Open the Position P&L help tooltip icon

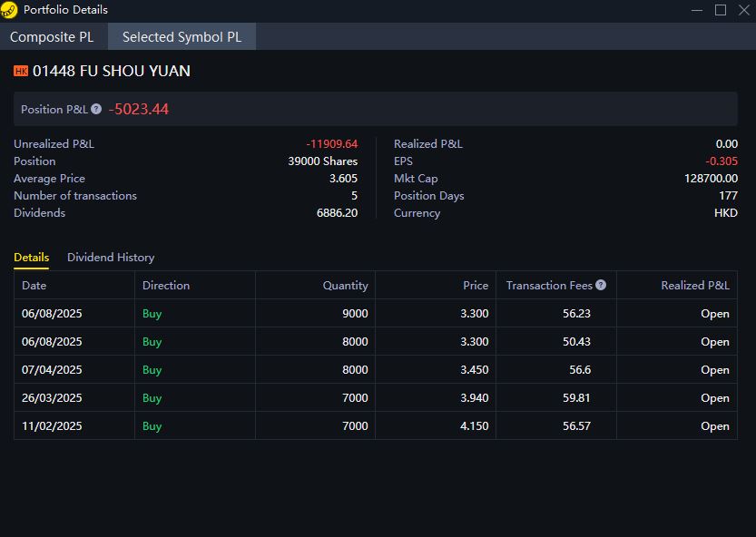[96, 109]
